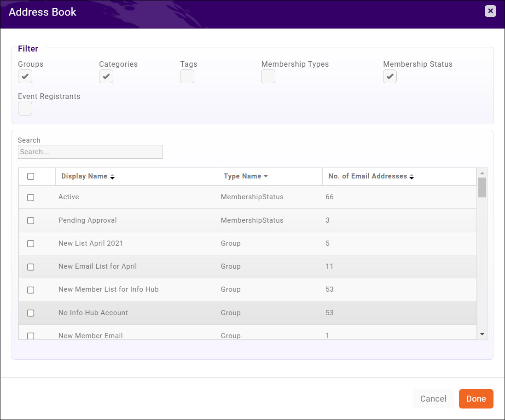Enable the Event Registrants filter

pos(25,109)
